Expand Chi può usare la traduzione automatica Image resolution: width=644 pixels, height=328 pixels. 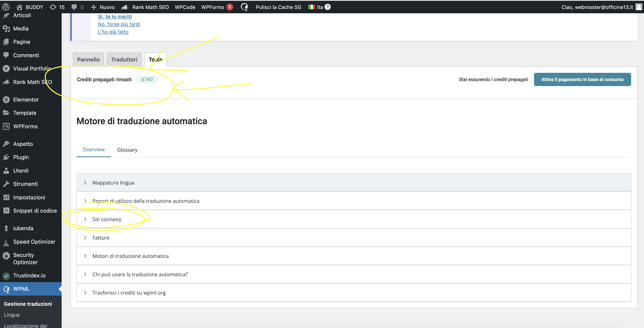[x=354, y=275]
